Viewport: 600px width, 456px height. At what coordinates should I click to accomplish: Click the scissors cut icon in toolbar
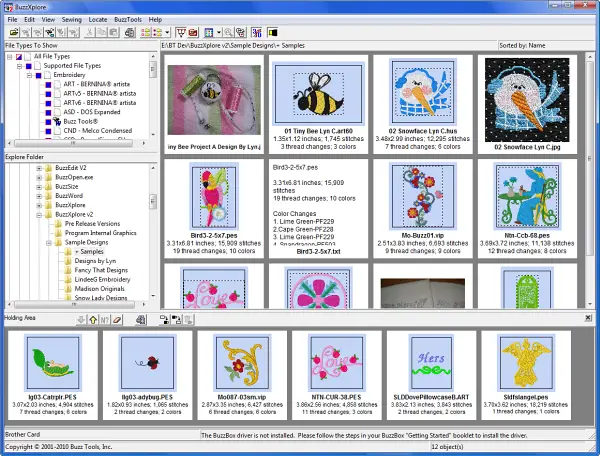coord(90,33)
